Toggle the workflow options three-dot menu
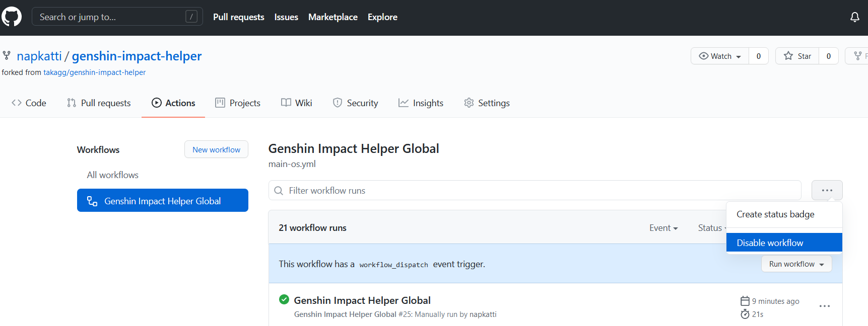The height and width of the screenshot is (326, 868). coord(827,190)
